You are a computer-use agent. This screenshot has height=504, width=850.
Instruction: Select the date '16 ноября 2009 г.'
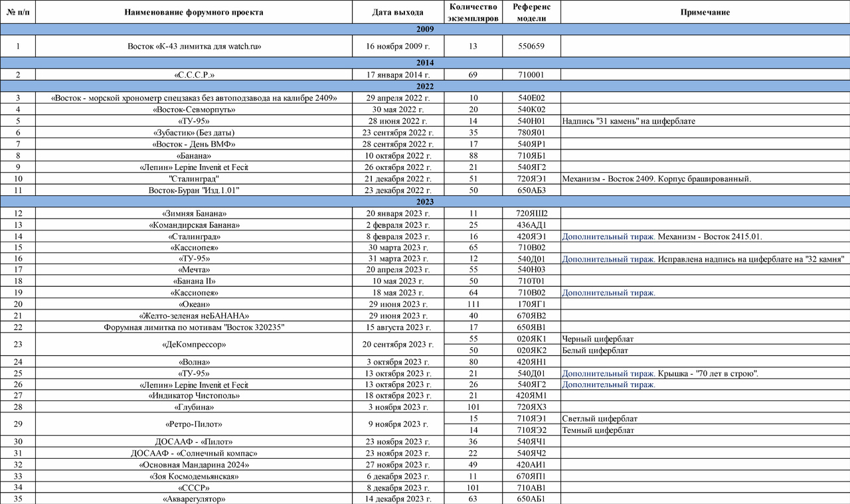(398, 46)
